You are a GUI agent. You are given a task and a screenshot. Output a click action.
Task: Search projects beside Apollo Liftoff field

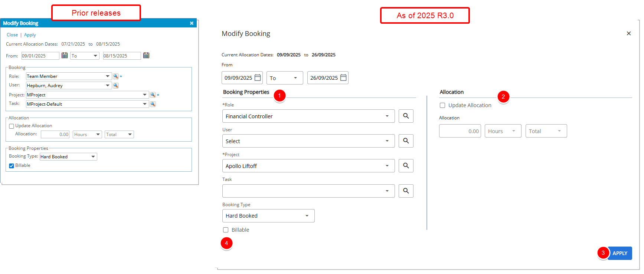click(x=406, y=166)
